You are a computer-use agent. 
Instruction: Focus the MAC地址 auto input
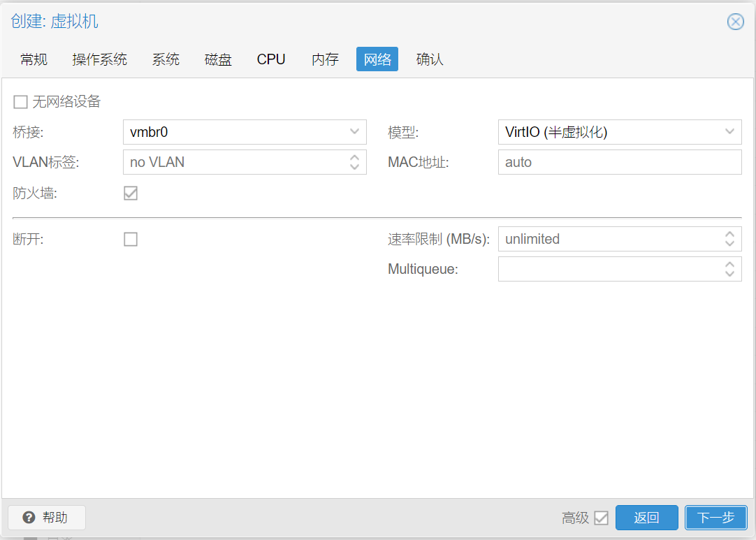620,162
